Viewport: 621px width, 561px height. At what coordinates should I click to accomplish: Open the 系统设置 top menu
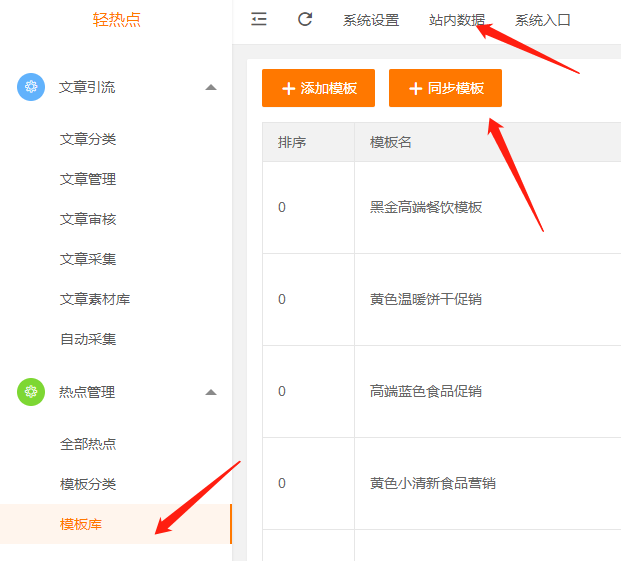(371, 20)
